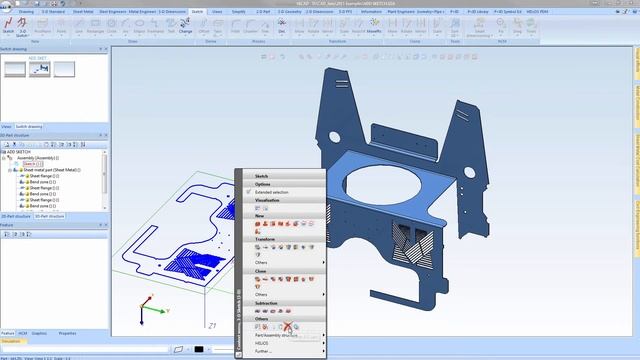Select the Drag HCM tool
The height and width of the screenshot is (360, 640).
517,26
